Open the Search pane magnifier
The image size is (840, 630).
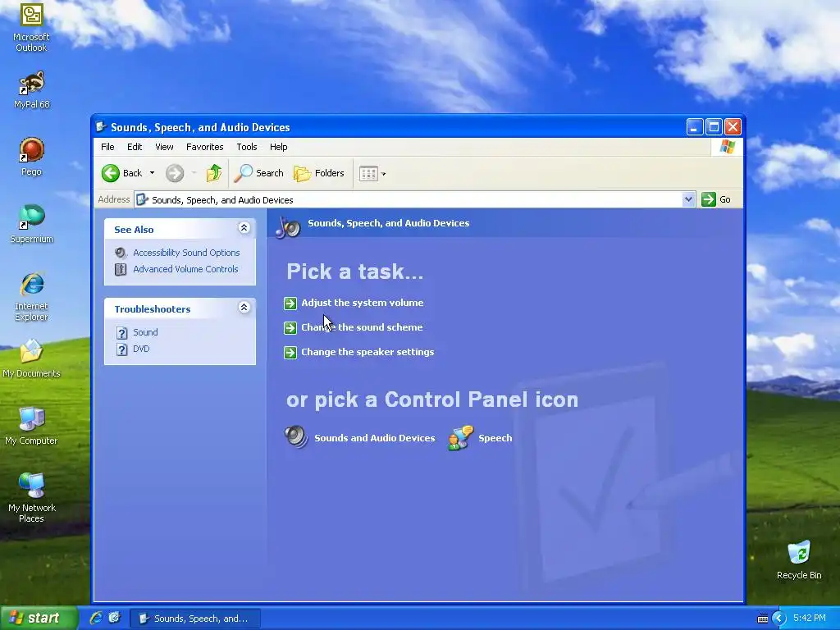243,173
